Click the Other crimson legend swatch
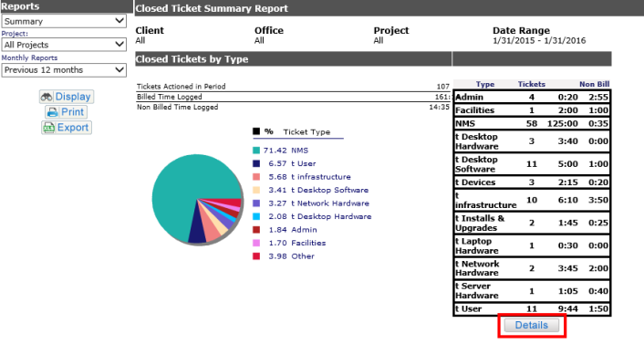The height and width of the screenshot is (344, 644). (x=256, y=256)
